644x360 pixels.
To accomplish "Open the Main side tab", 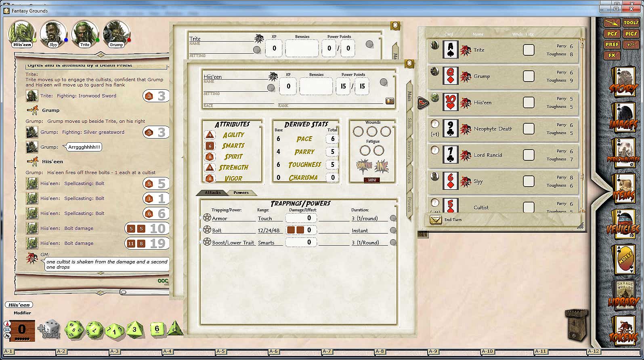I will click(x=409, y=96).
